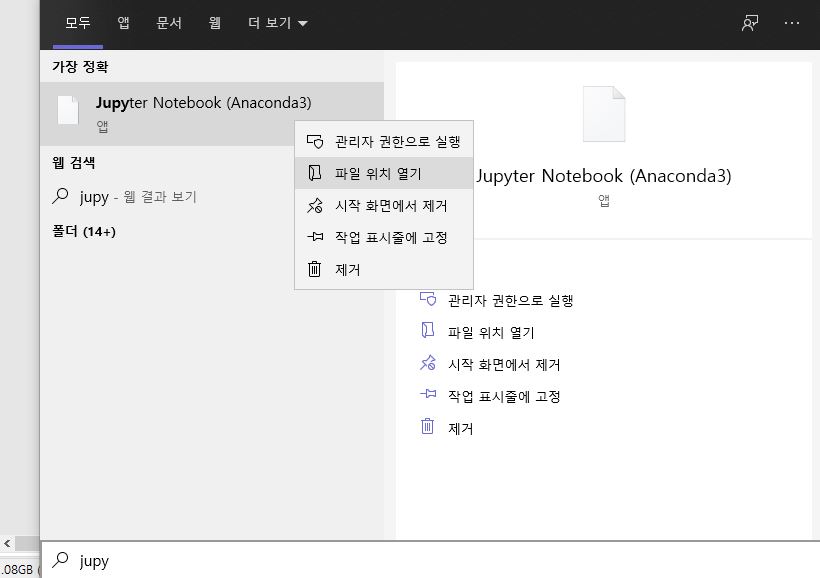This screenshot has height=578, width=820.
Task: Open the feedback icon in header
Action: point(750,23)
